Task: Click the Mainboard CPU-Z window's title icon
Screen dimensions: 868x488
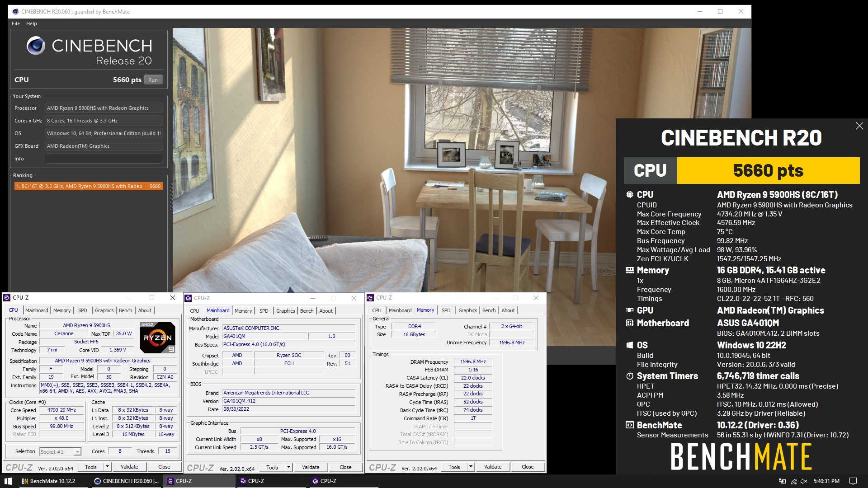Action: [189, 298]
